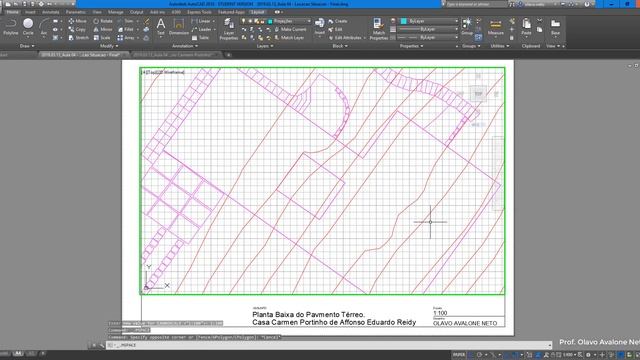This screenshot has width=640, height=360.
Task: Expand the Draw panel
Action: (27, 46)
